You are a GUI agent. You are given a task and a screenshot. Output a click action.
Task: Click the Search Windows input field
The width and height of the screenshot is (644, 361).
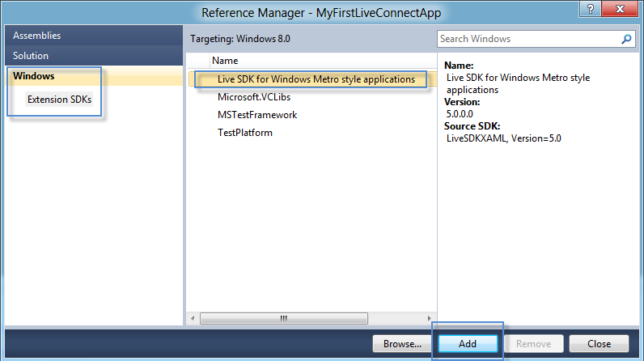pos(528,39)
